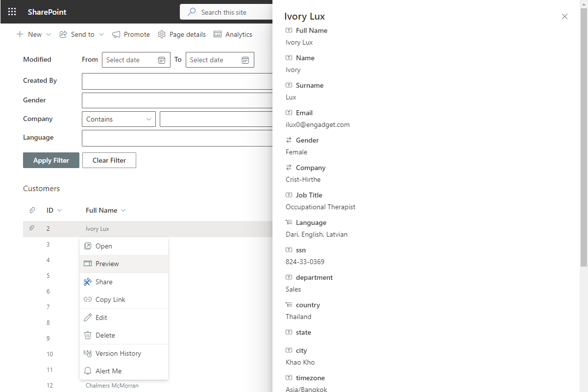Click the Gender field type icon

click(289, 140)
